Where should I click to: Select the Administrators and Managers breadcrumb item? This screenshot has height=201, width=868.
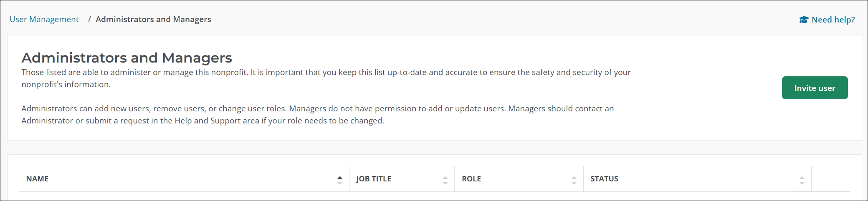[x=153, y=19]
